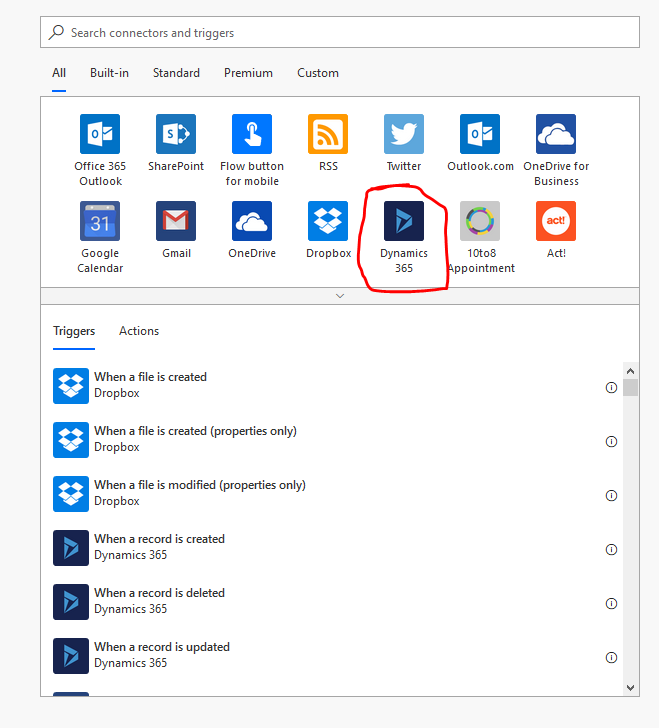Open the Actions tab
This screenshot has width=659, height=728.
[139, 331]
